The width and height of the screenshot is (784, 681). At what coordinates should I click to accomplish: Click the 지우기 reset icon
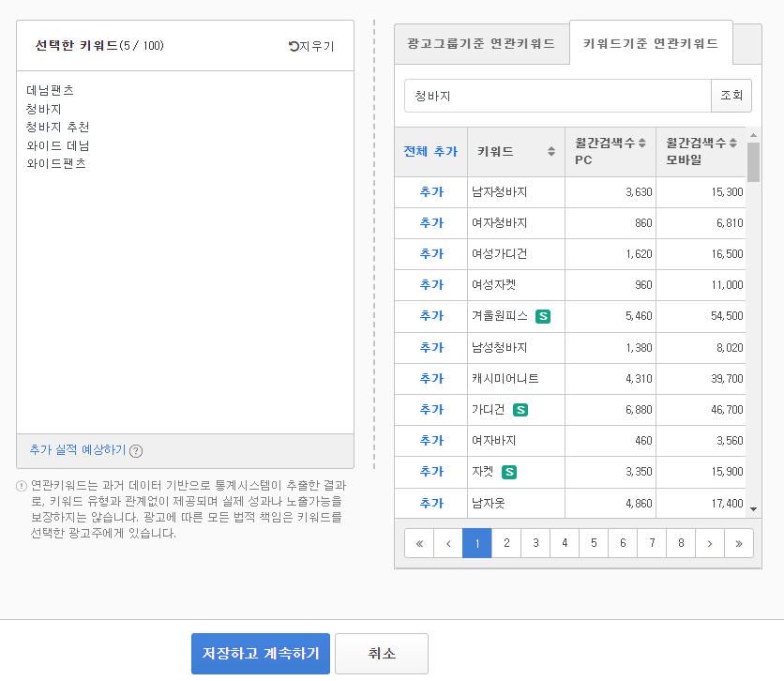pyautogui.click(x=294, y=46)
